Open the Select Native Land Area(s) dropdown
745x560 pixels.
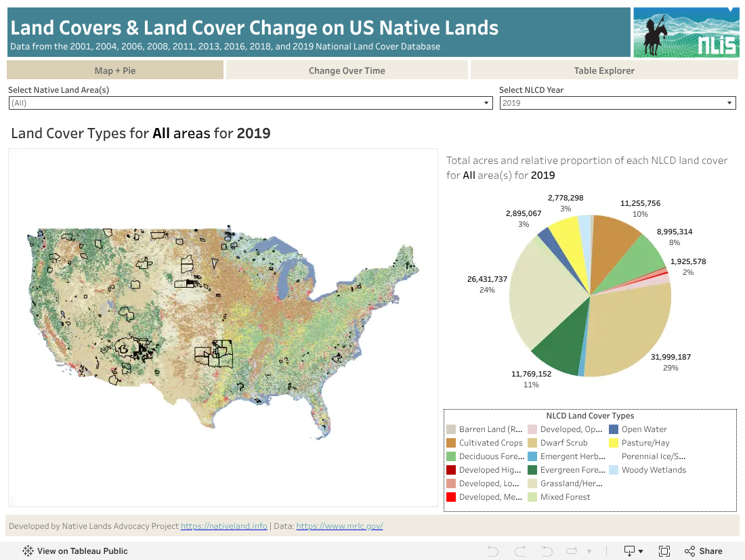(251, 103)
